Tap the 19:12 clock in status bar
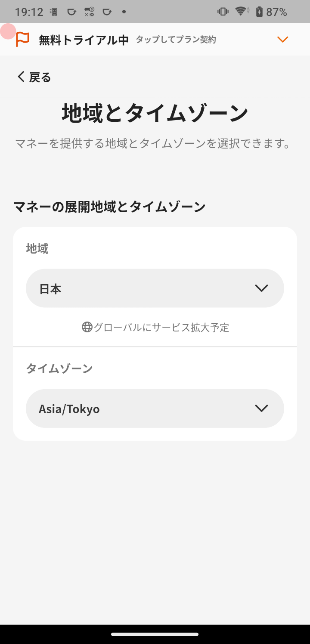The width and height of the screenshot is (310, 644). [29, 12]
